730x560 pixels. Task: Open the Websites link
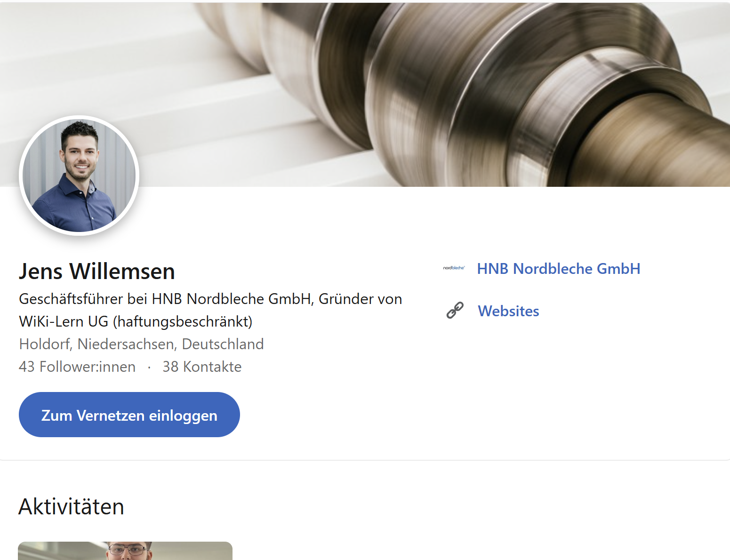pyautogui.click(x=508, y=311)
